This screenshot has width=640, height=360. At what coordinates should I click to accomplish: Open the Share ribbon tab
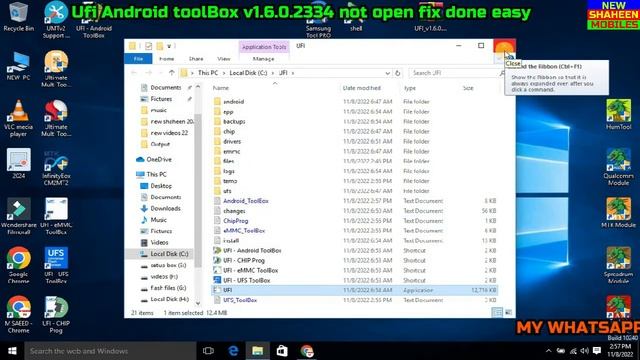click(196, 59)
